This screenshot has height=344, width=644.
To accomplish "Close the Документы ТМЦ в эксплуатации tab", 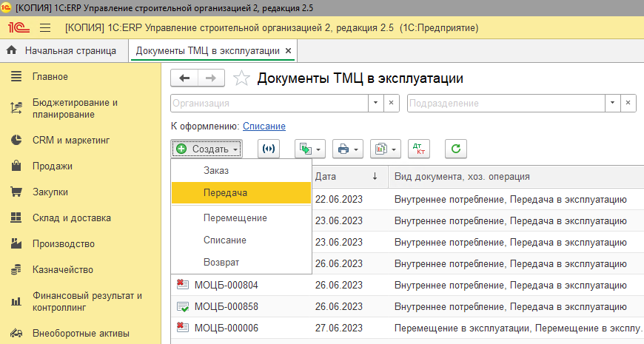I will pos(289,51).
